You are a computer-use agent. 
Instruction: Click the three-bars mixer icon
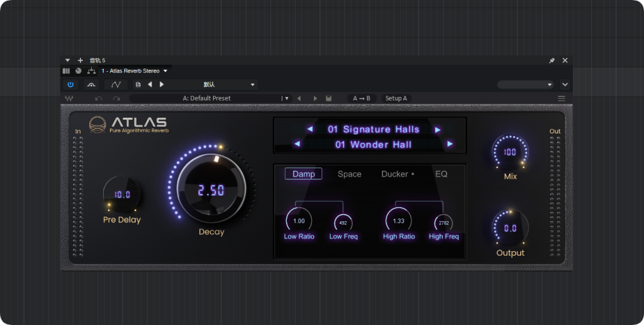click(x=66, y=71)
